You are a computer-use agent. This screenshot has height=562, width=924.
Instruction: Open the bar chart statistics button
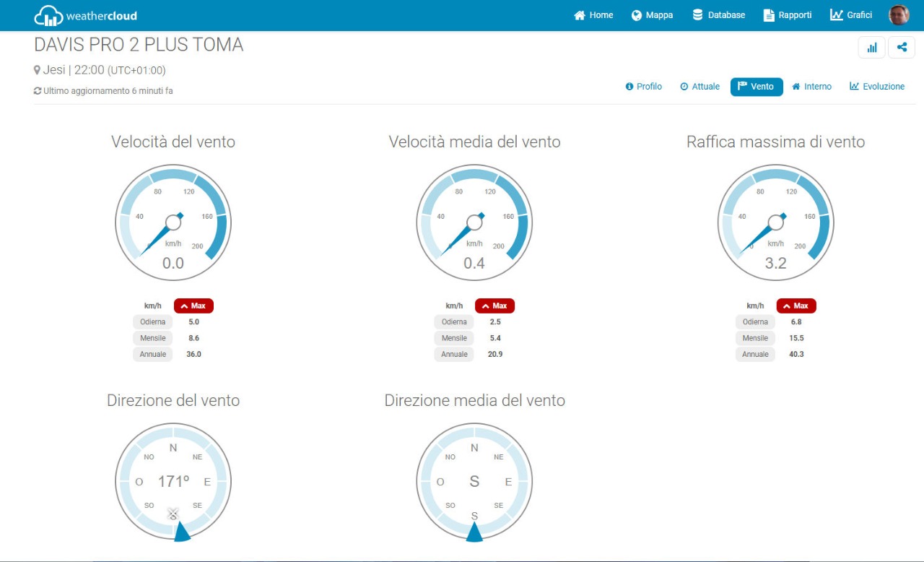872,48
